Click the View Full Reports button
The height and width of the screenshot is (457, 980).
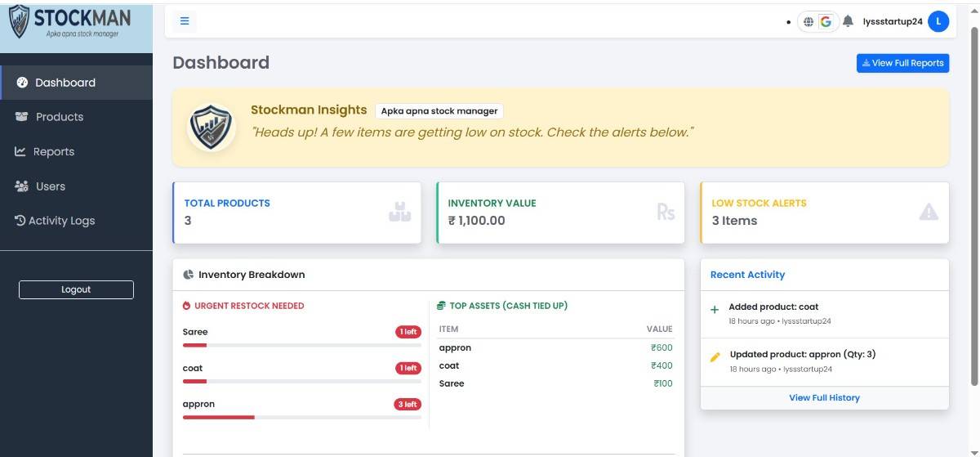pyautogui.click(x=902, y=63)
